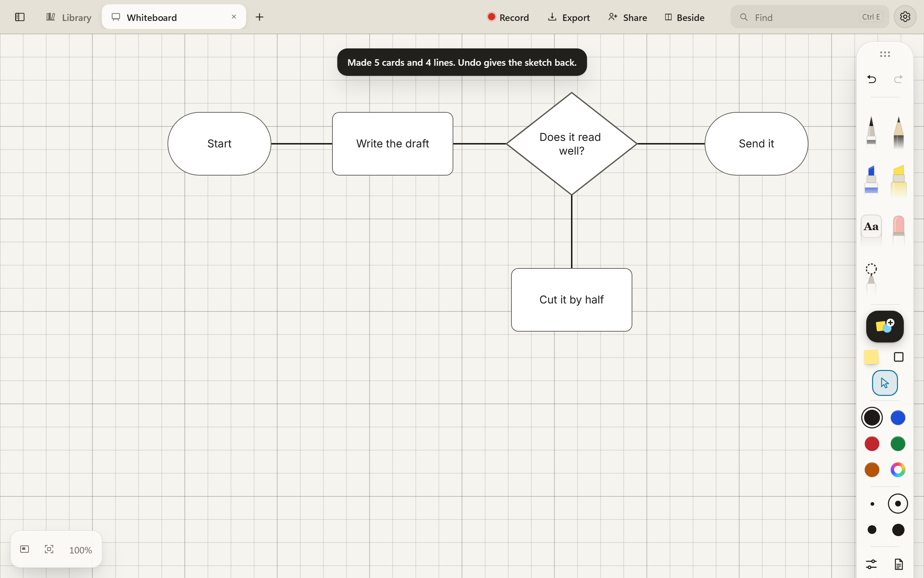Open the 100% zoom level control

click(x=80, y=550)
